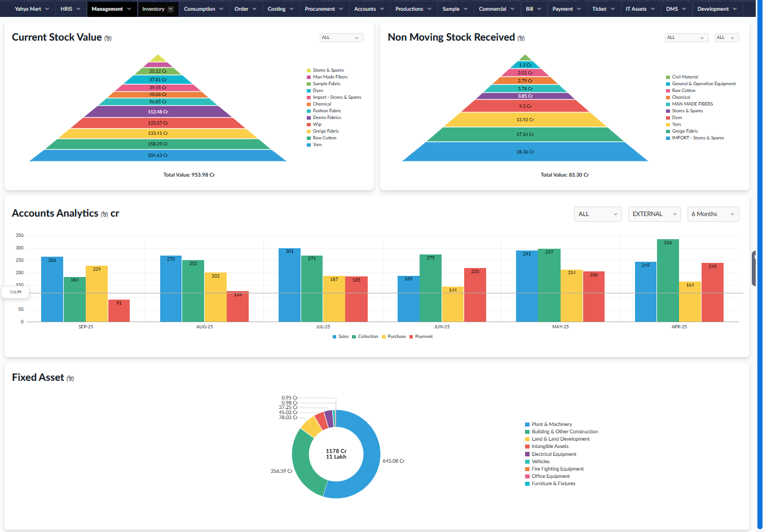
Task: Click the chevron arrow beside Development menu
Action: point(734,9)
